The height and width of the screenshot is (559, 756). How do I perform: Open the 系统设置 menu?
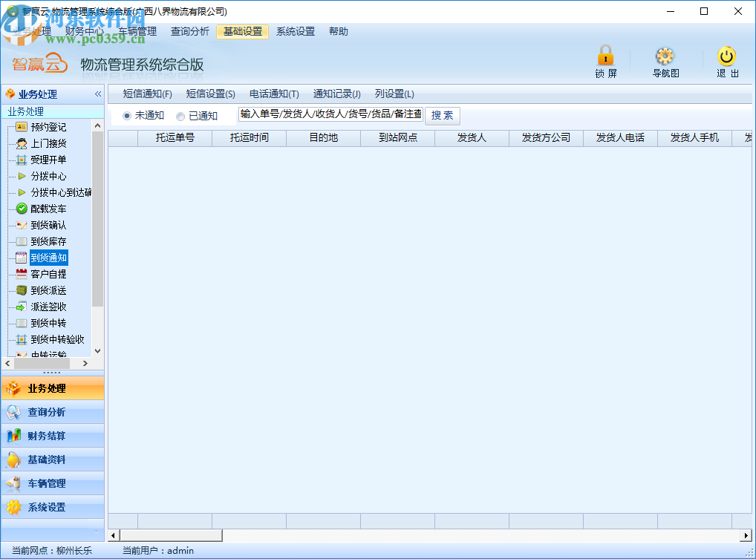click(296, 31)
